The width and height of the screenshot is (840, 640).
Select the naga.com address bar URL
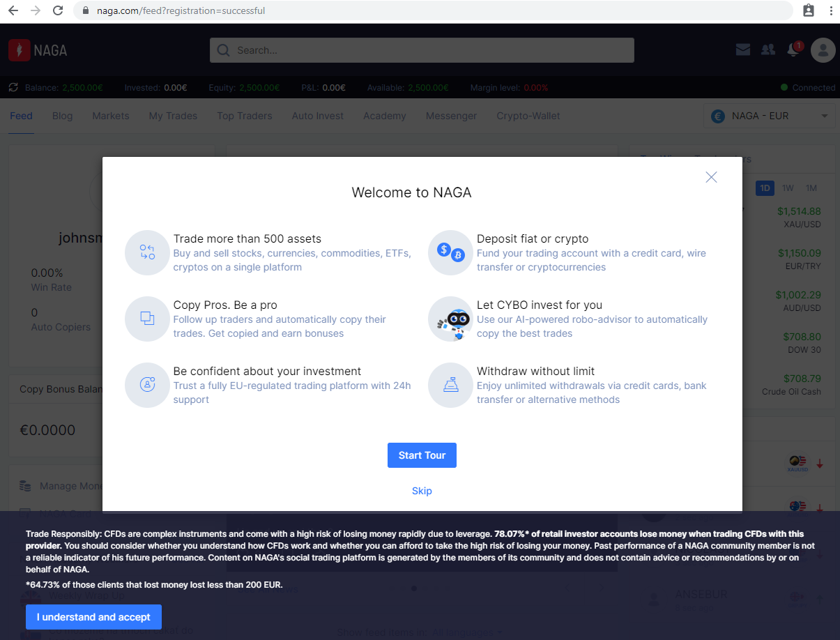(x=181, y=10)
